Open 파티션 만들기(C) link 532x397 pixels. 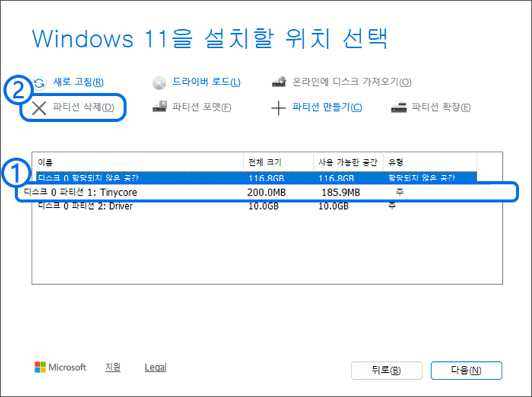pos(327,108)
